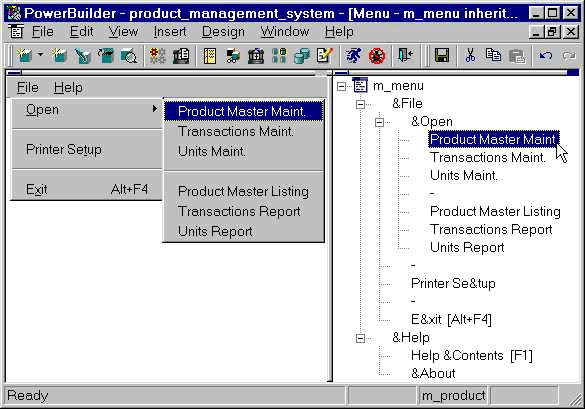585x409 pixels.
Task: Select Transactions Maint. in the tree view
Action: click(488, 157)
